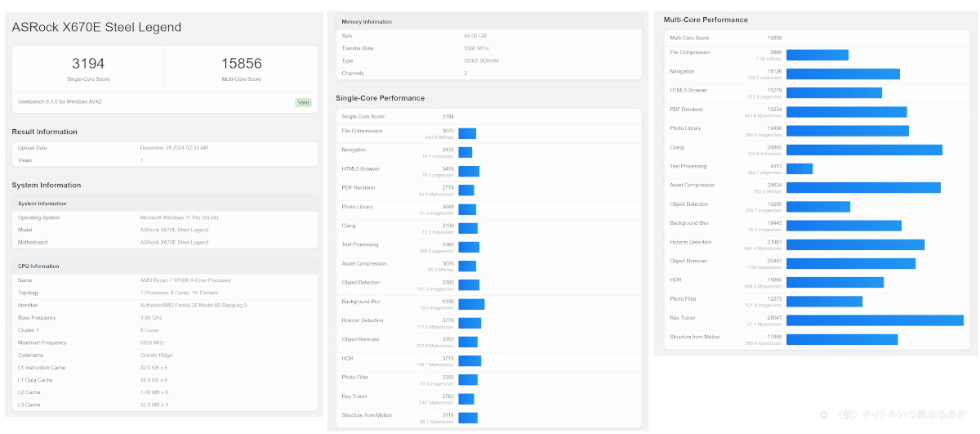Select the single-core Object Detection score 3393
Viewport: 980px width, 434px height.
[448, 283]
